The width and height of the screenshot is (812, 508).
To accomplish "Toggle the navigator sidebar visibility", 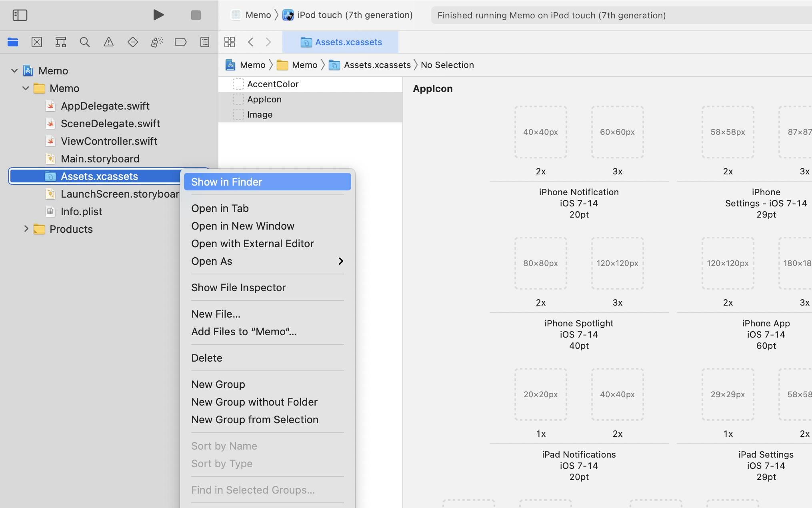I will pos(20,15).
